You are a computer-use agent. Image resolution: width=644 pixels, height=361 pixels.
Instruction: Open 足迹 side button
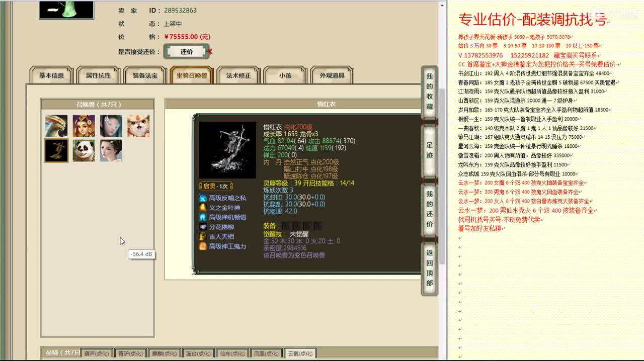click(x=429, y=151)
